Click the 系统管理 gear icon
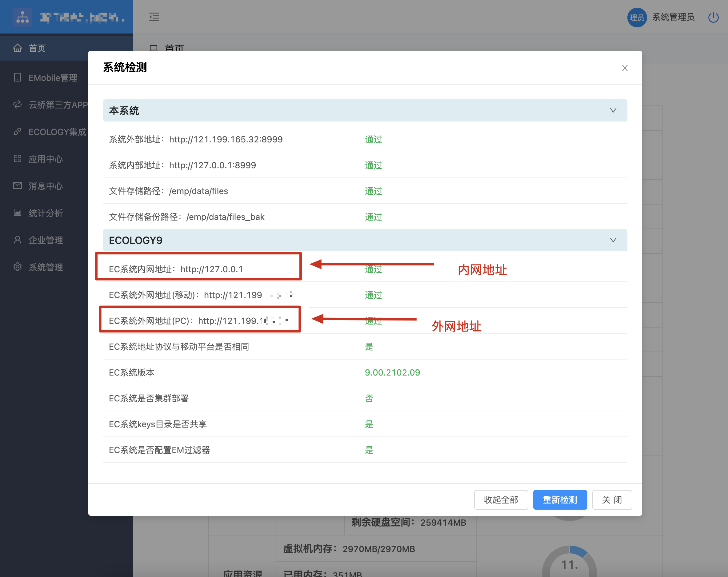 pos(18,267)
